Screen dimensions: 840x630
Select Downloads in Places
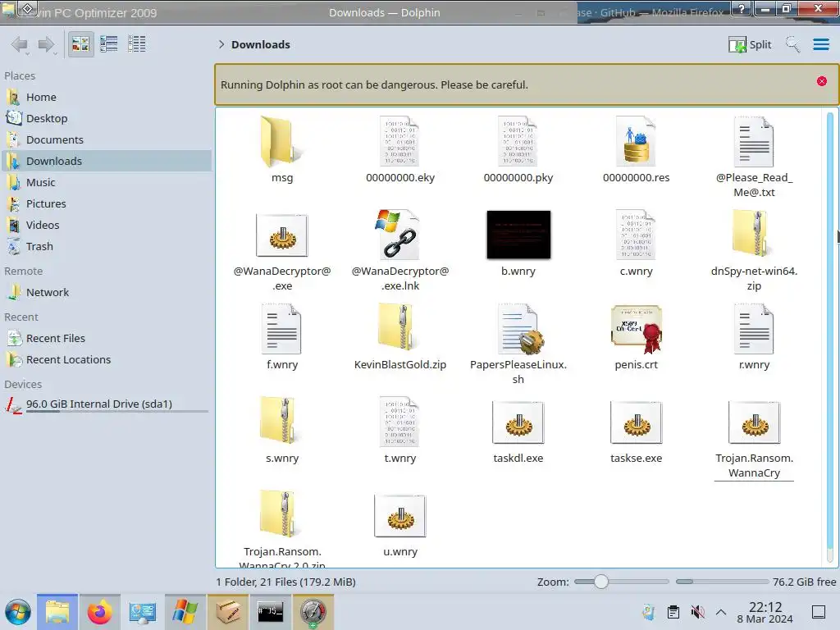pyautogui.click(x=106, y=162)
